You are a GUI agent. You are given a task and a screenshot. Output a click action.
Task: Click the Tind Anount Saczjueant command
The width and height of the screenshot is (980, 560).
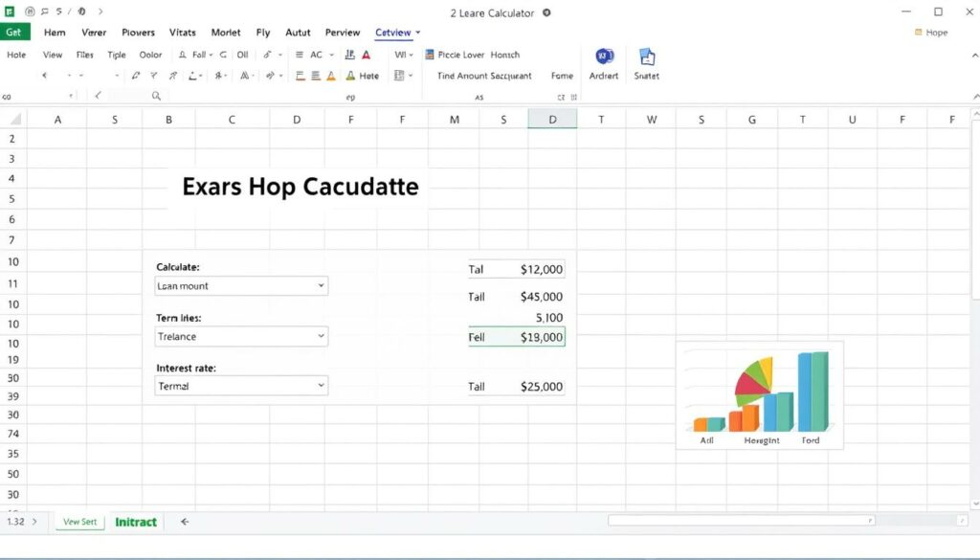click(x=484, y=76)
